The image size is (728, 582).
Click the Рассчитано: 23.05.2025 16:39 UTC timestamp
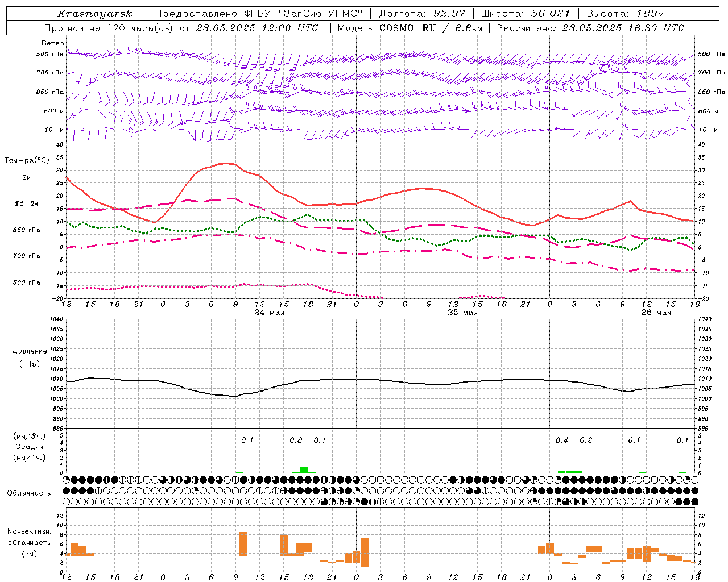(590, 28)
